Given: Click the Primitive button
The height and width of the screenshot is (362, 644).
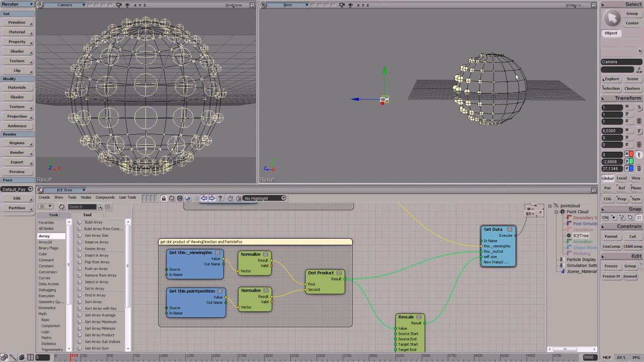Looking at the screenshot, I should 17,23.
